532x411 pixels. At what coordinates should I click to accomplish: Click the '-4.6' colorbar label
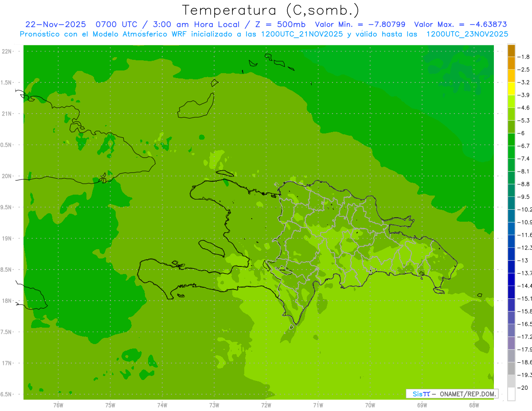524,108
